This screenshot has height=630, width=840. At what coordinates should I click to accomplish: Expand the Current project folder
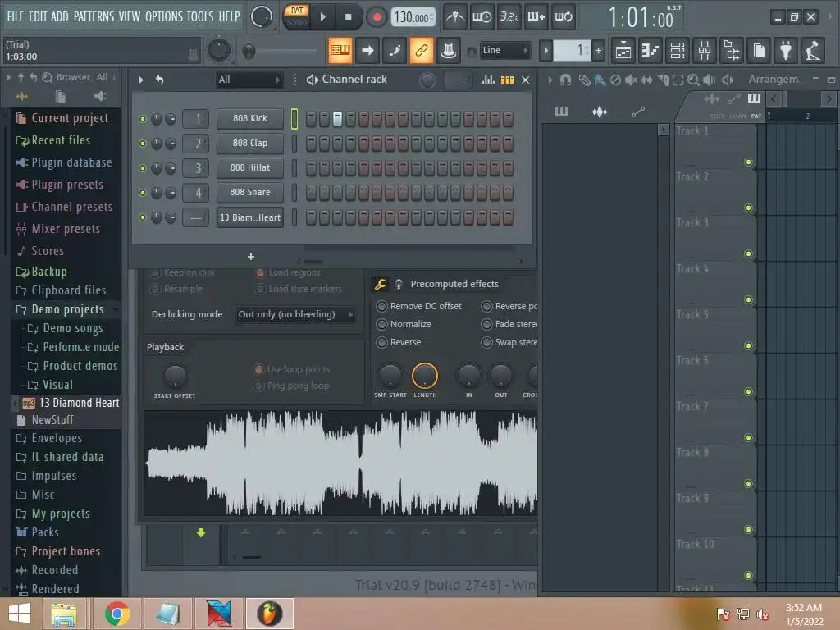(x=70, y=118)
